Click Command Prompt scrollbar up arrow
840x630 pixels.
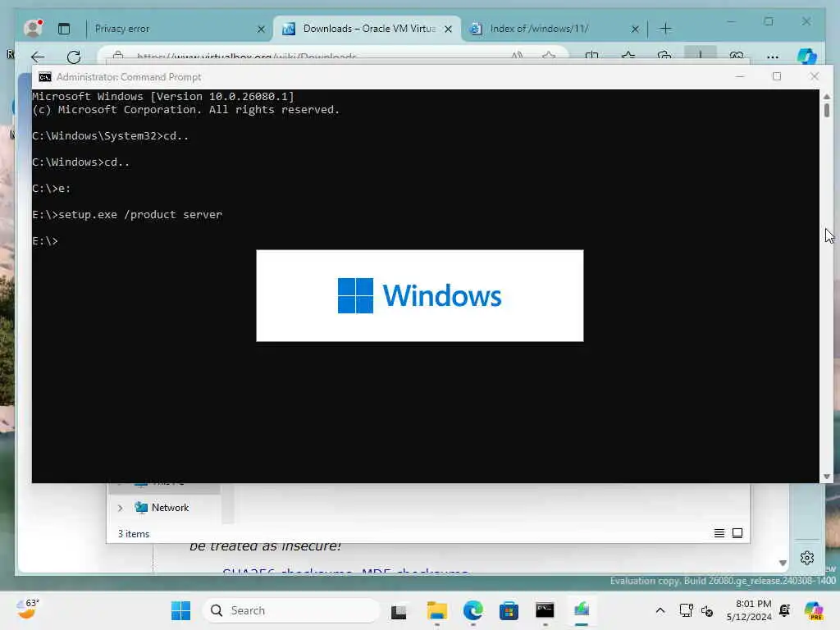point(827,97)
